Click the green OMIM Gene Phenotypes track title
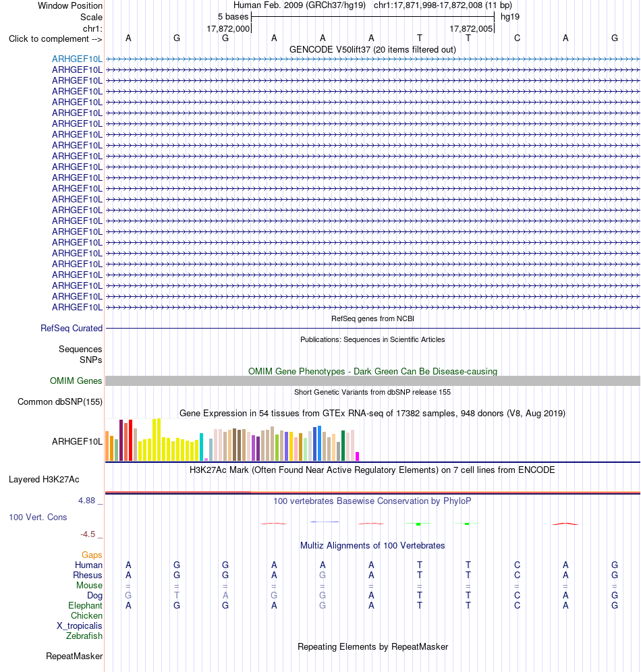The width and height of the screenshot is (641, 672). (x=372, y=372)
